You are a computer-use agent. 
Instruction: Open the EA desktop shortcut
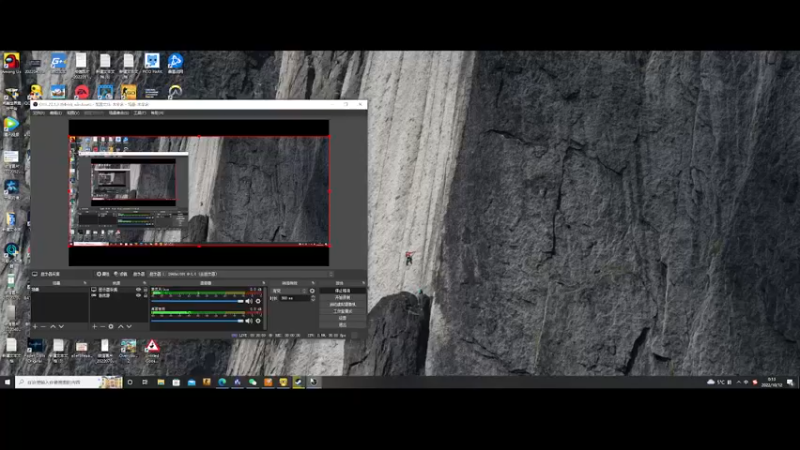[82, 92]
